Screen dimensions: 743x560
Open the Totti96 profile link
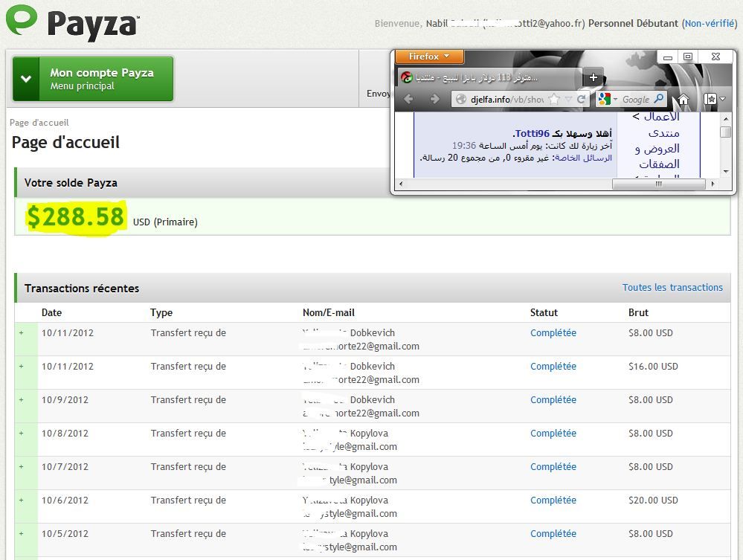click(532, 134)
